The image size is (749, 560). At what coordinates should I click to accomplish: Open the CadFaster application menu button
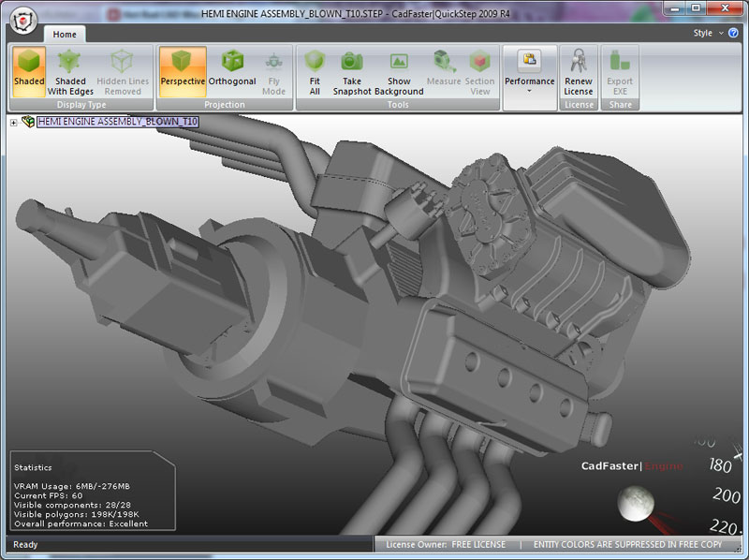(x=24, y=20)
